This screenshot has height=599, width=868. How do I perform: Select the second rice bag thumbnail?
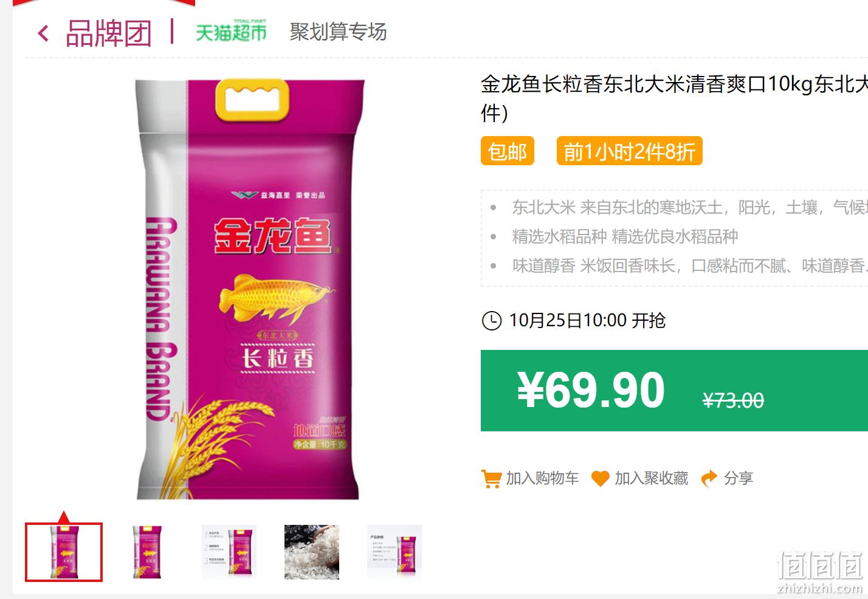[x=147, y=552]
